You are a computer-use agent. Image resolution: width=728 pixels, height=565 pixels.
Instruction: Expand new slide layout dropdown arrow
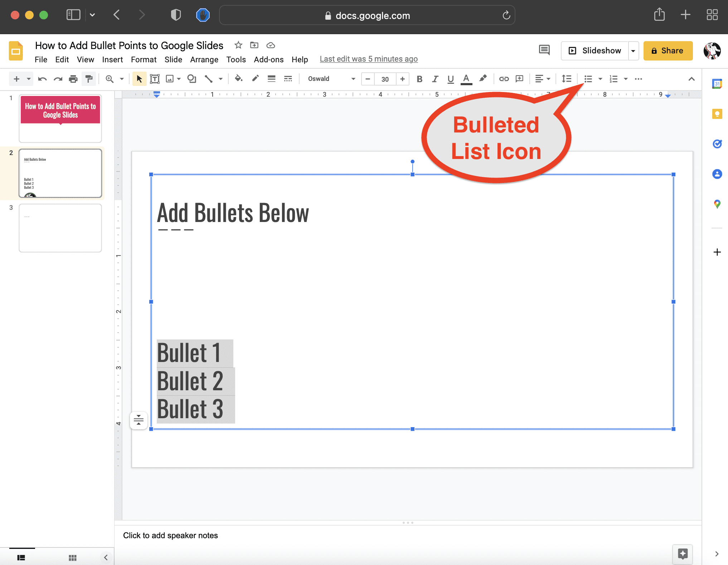(29, 79)
